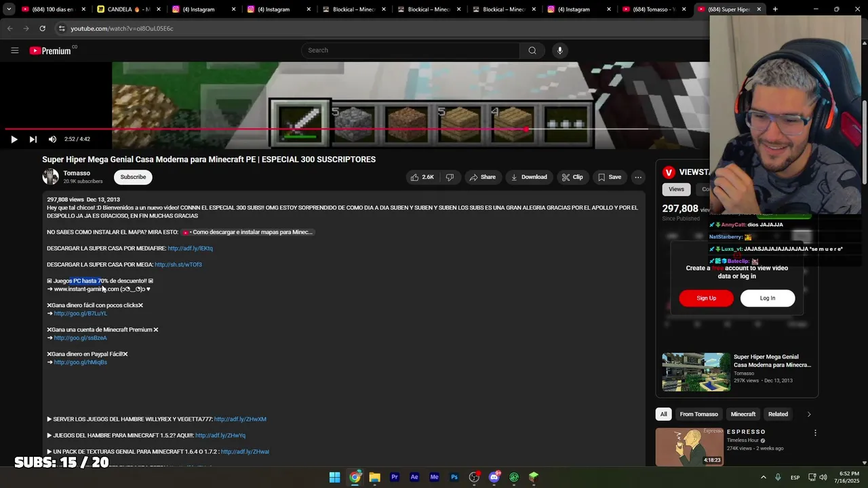The width and height of the screenshot is (868, 488).
Task: Open the ESPRESSO video thumbnail
Action: [x=690, y=447]
